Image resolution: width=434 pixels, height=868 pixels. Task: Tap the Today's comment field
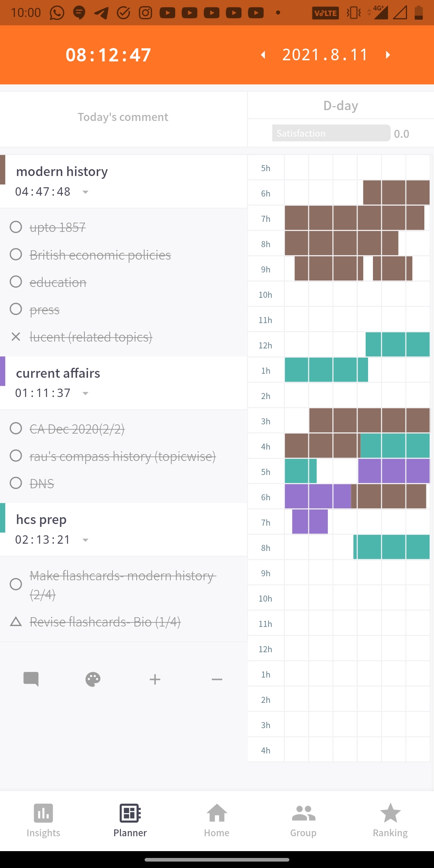pos(123,117)
